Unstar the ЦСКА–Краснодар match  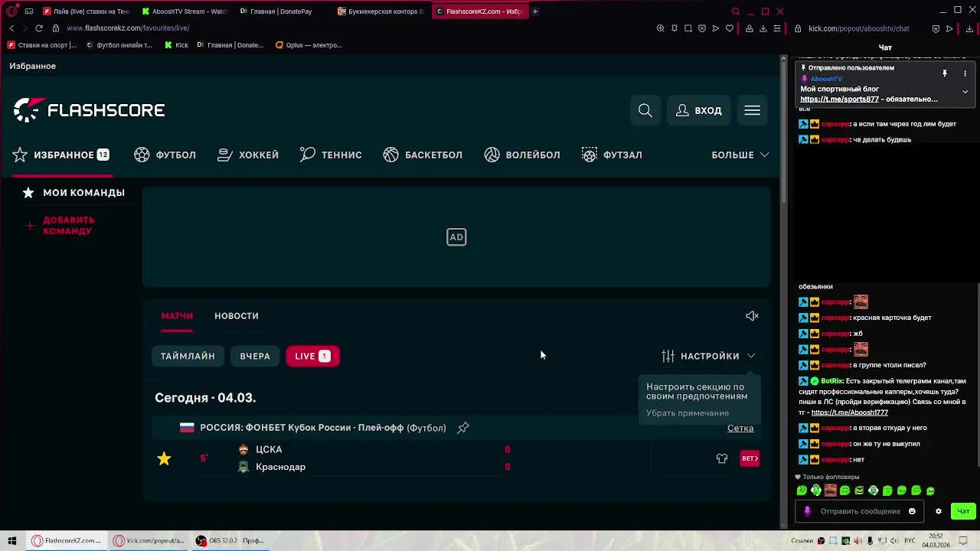pyautogui.click(x=164, y=458)
